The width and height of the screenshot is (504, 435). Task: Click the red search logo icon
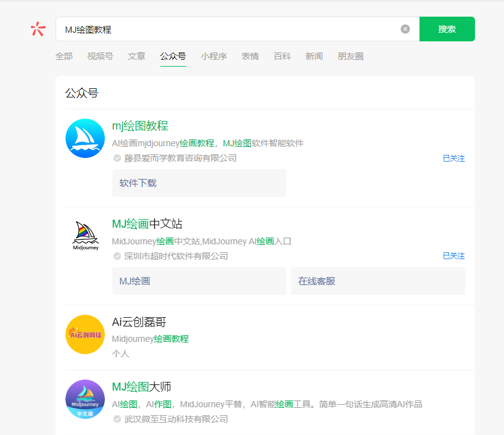38,29
